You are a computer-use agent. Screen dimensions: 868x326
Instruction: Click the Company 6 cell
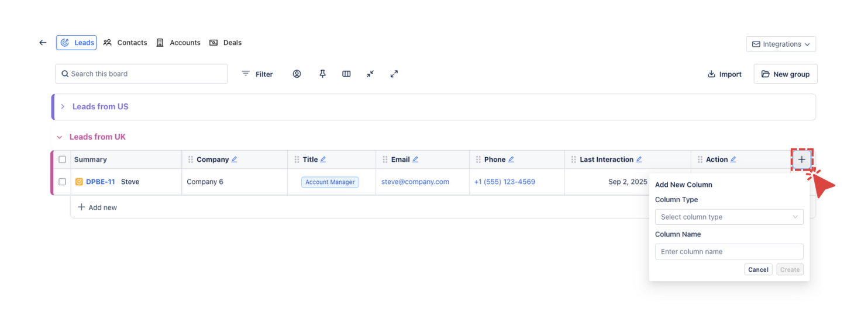(235, 182)
